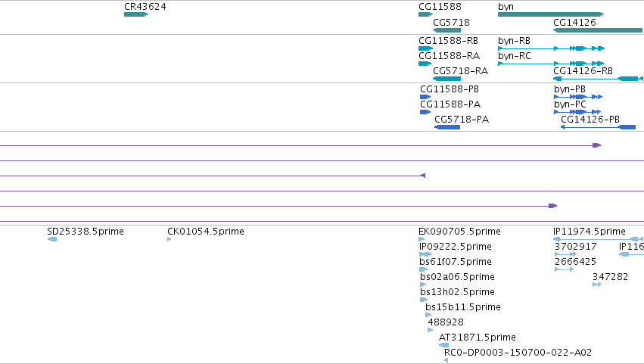644x364 pixels.
Task: Click the EK090705.5prime EST label
Action: coord(459,232)
